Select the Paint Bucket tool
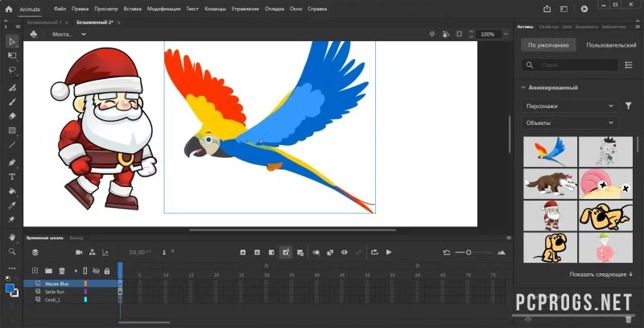Screen dimensions: 644x328 pyautogui.click(x=12, y=191)
